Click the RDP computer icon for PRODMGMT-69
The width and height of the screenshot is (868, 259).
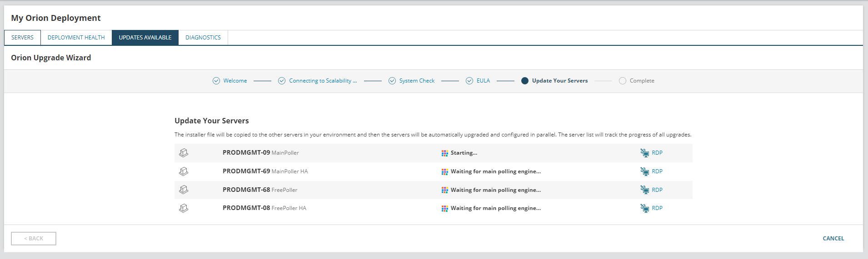pyautogui.click(x=644, y=171)
